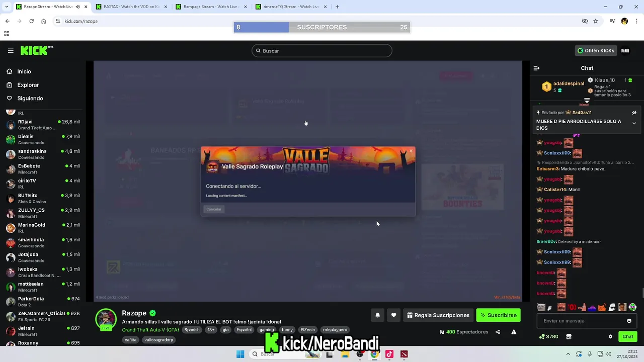
Task: Send message with green Chat button
Action: 628,337
